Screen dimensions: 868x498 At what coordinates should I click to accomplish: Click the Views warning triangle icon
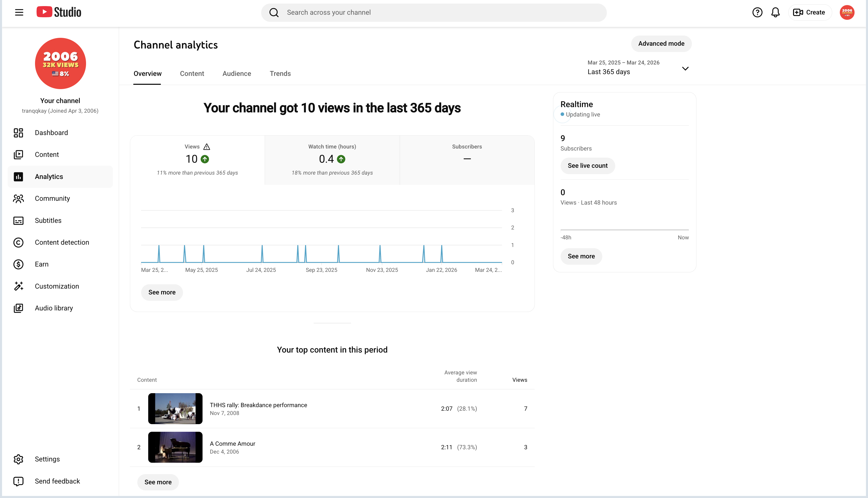pyautogui.click(x=207, y=147)
